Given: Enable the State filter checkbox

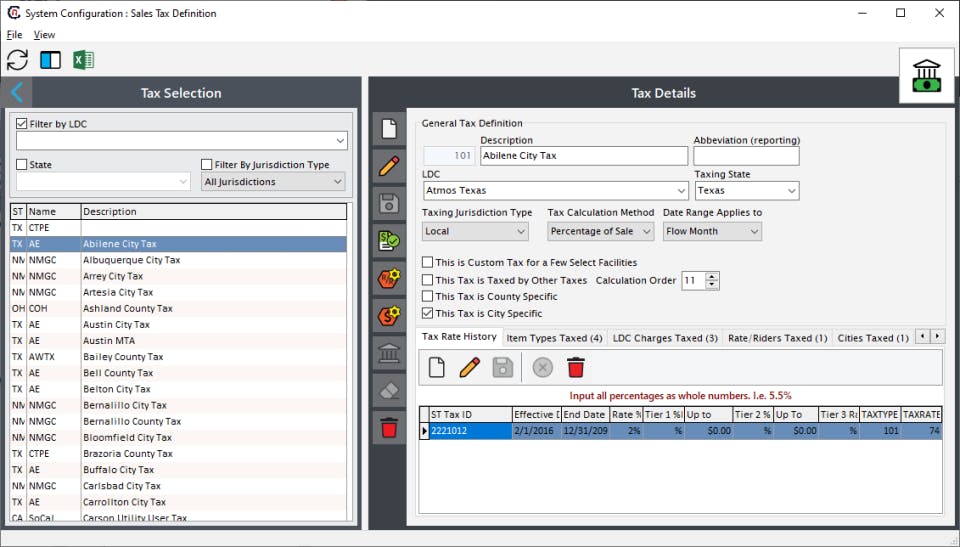Looking at the screenshot, I should (x=22, y=164).
